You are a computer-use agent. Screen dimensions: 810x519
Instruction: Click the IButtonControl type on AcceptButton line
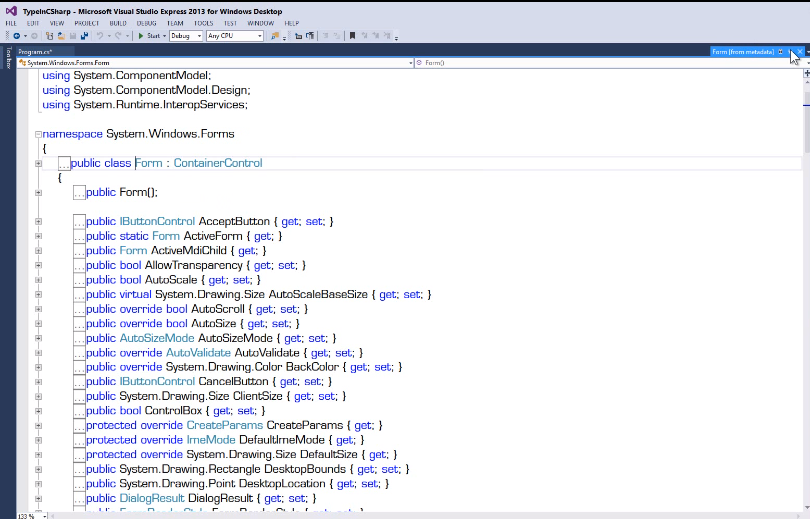point(157,222)
